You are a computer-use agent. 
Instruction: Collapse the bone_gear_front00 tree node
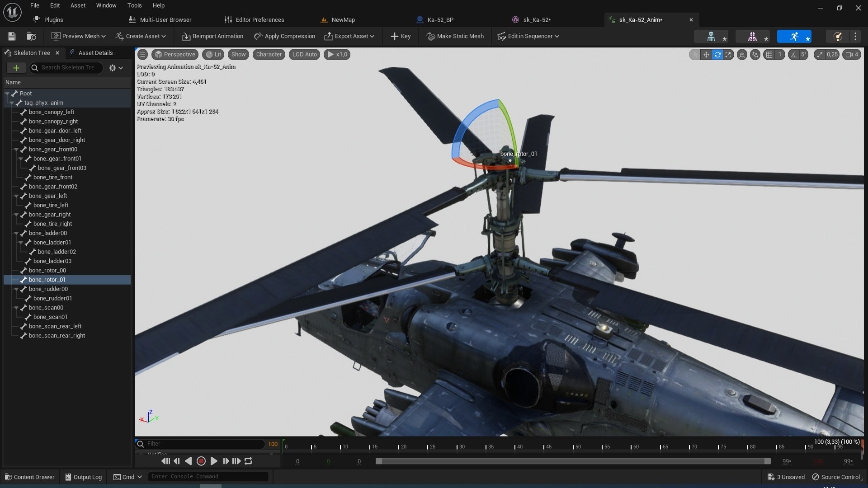[x=16, y=150]
